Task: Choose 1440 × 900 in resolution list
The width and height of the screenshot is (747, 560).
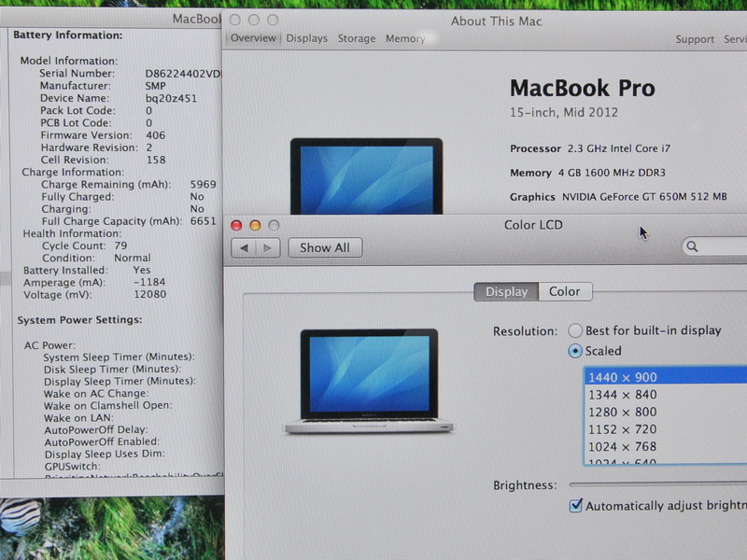Action: (x=666, y=377)
